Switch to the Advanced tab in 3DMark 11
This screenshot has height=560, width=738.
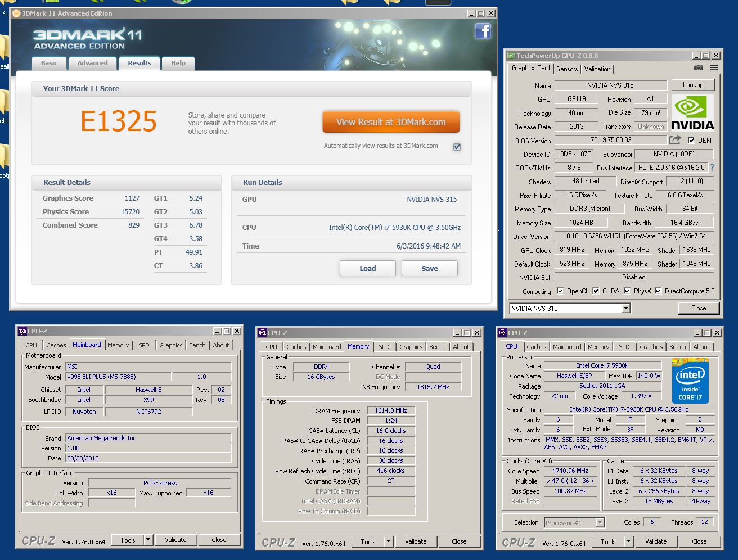point(92,63)
